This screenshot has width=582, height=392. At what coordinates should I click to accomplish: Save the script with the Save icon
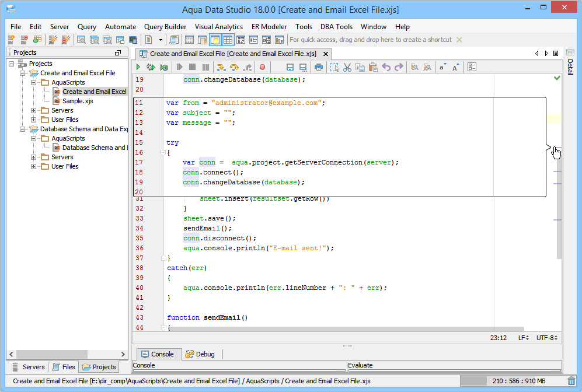tap(290, 67)
